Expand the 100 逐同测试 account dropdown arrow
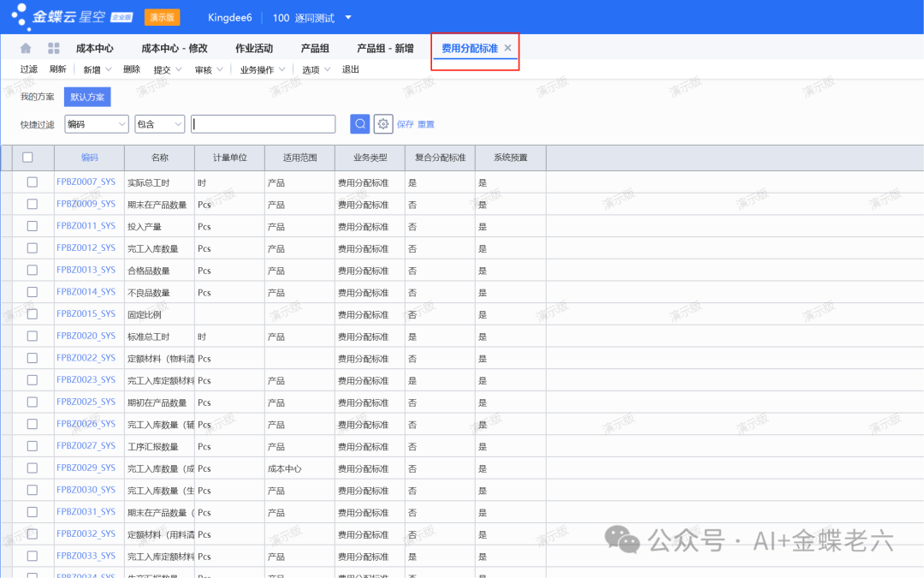Screen dimensions: 924x578 point(347,18)
